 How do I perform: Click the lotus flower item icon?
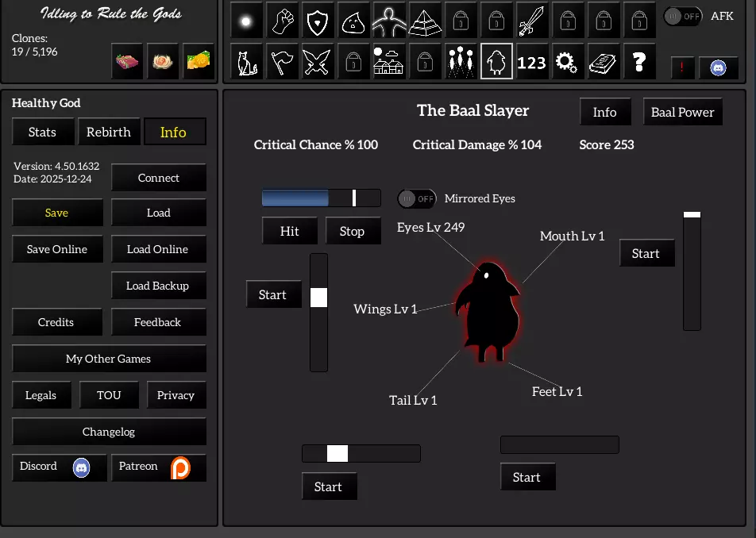pos(163,61)
